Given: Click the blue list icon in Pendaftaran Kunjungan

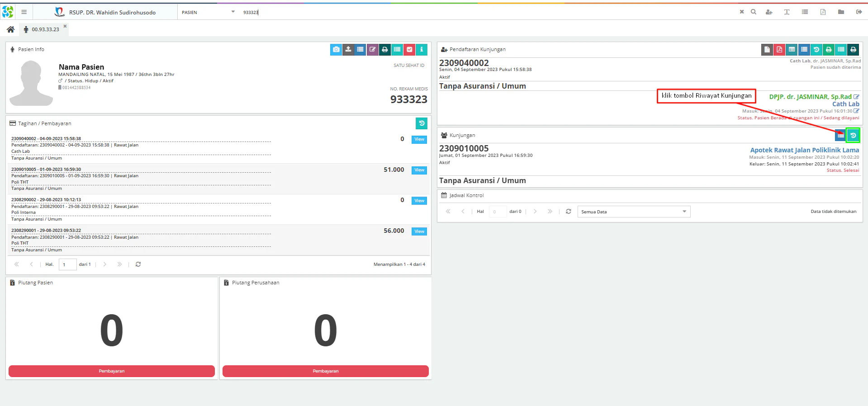Looking at the screenshot, I should [x=804, y=49].
